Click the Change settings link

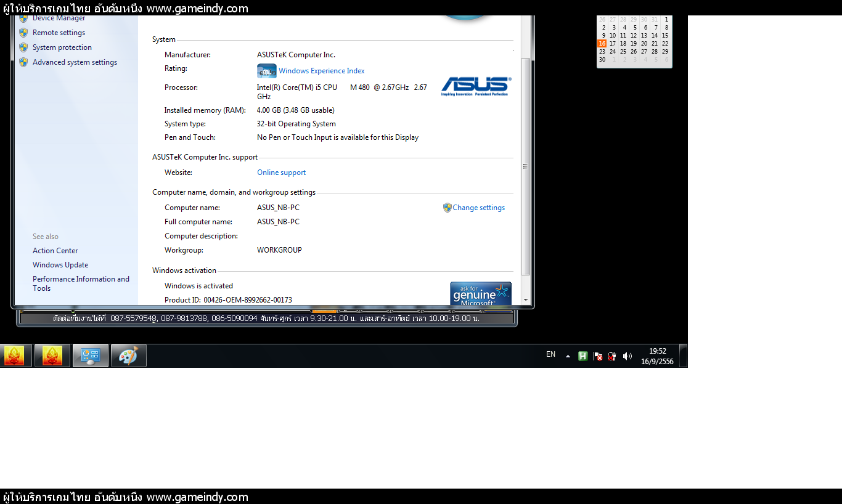tap(478, 208)
